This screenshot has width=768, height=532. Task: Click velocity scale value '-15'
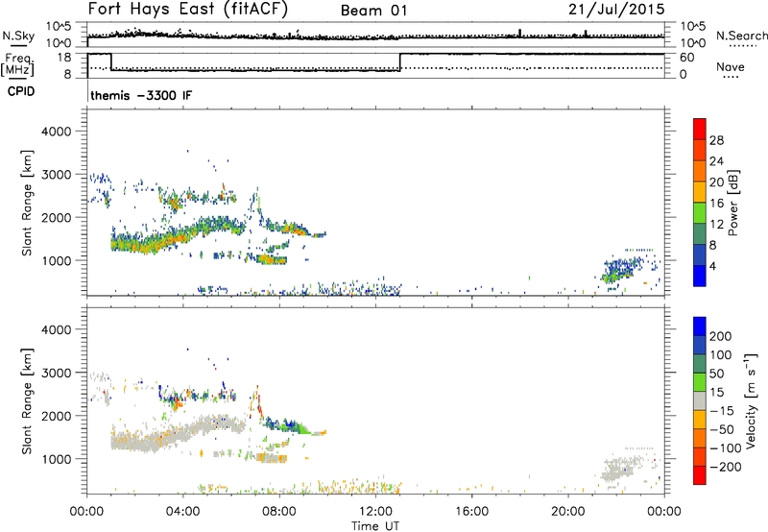tap(722, 411)
